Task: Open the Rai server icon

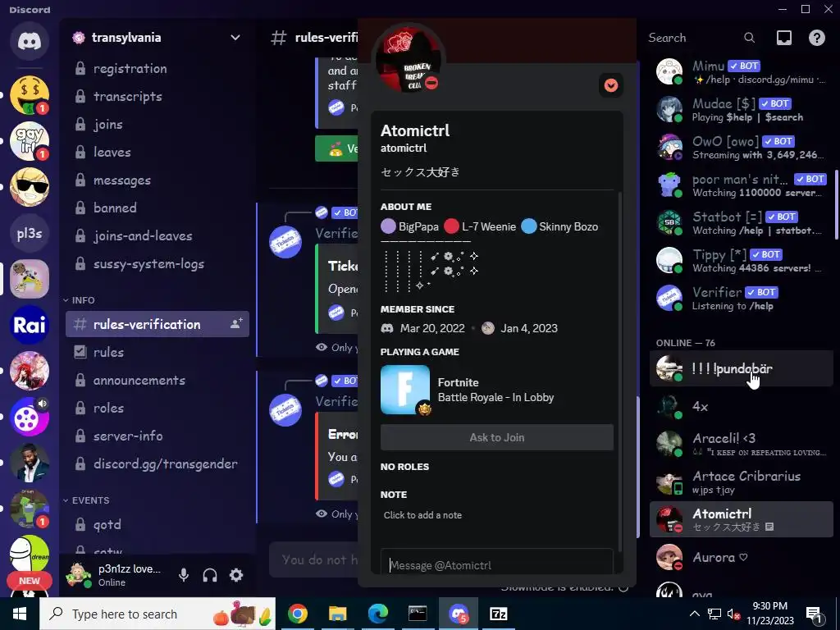Action: coord(30,325)
